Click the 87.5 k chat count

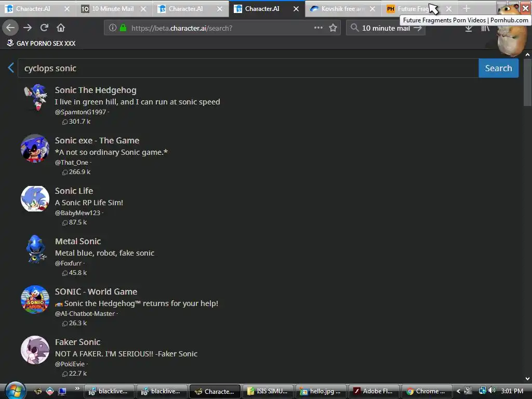tap(74, 222)
